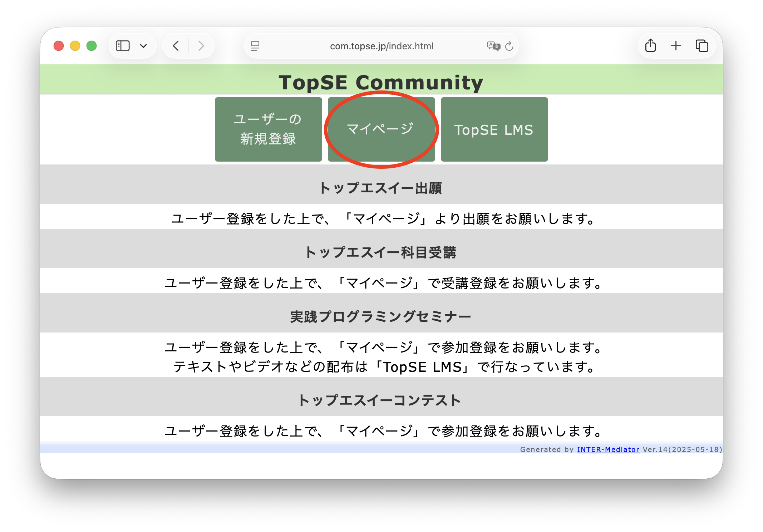763x532 pixels.
Task: Click the forward navigation arrow
Action: [x=201, y=45]
